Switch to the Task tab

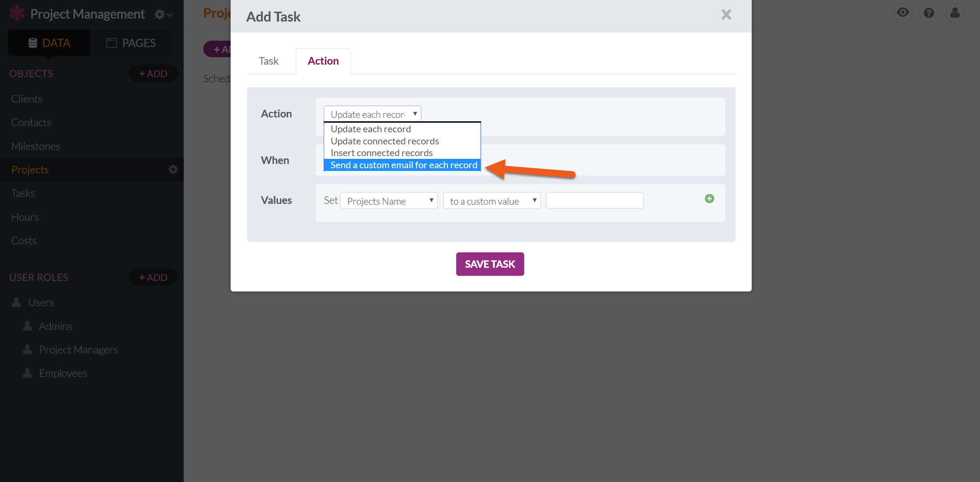[x=269, y=61]
